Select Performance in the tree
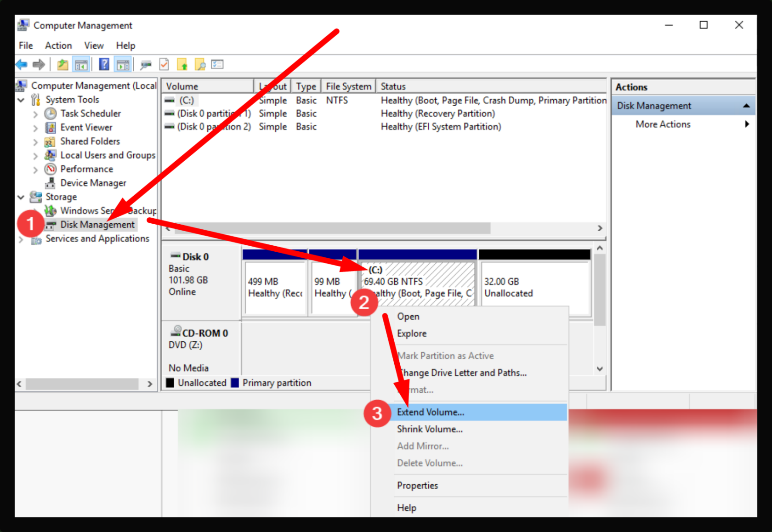 tap(86, 169)
